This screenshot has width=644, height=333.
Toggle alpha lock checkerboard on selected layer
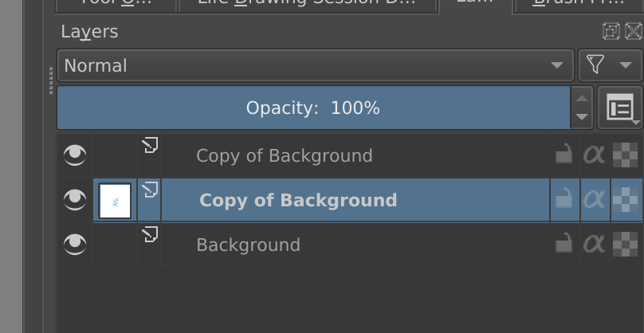[x=625, y=199]
